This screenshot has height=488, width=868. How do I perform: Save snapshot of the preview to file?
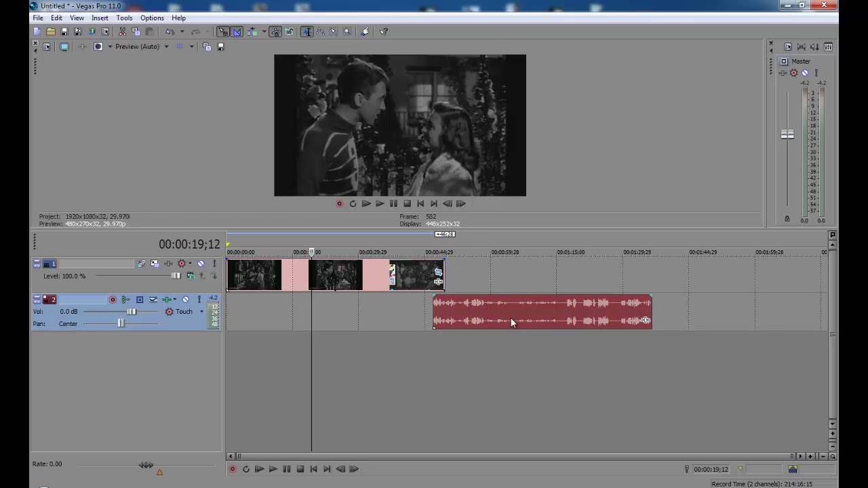[220, 47]
